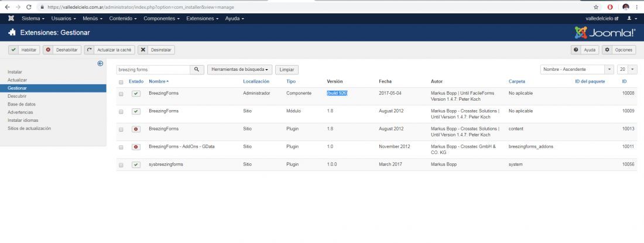Enable BreezingForms AddOns GData via status icon
This screenshot has height=243, width=644.
pyautogui.click(x=136, y=147)
